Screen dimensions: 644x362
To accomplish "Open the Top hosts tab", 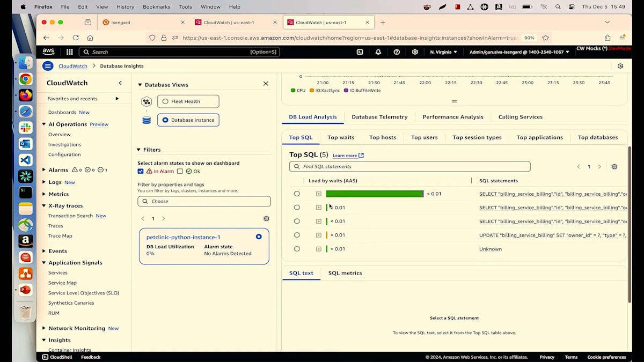I will [x=383, y=137].
